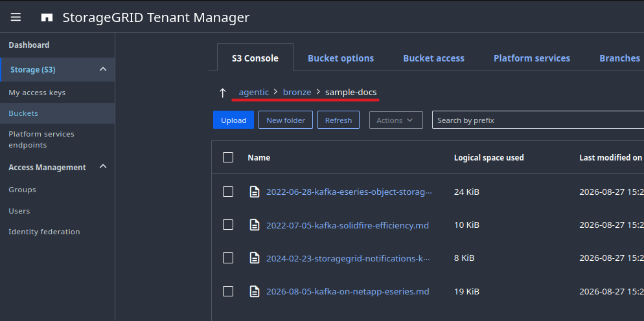Image resolution: width=644 pixels, height=321 pixels.
Task: Click file icon for 2022-06-28-kafka-eseries document
Action: point(255,192)
